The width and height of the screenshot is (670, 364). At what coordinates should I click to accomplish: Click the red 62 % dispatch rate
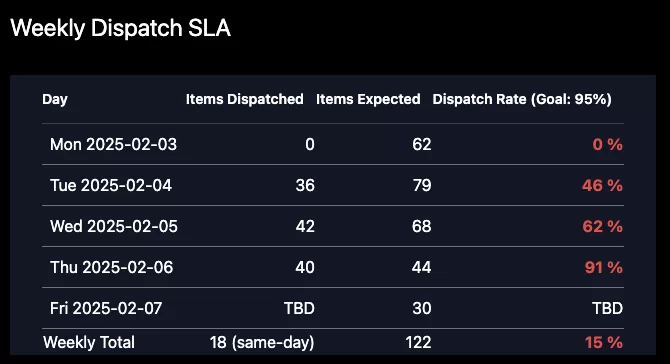click(x=602, y=226)
